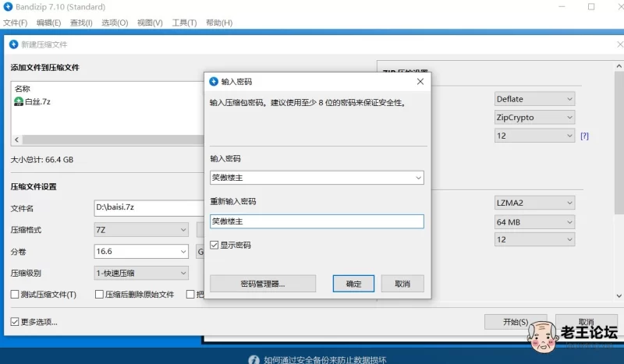
Task: Minimize the Bandizip main window
Action: click(562, 7)
